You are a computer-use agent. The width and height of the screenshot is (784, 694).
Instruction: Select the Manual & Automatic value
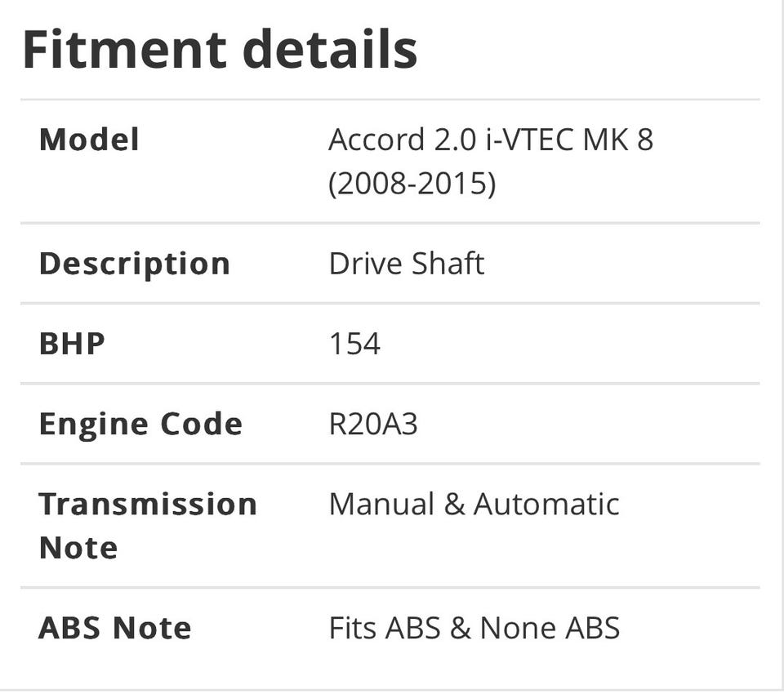(x=474, y=504)
